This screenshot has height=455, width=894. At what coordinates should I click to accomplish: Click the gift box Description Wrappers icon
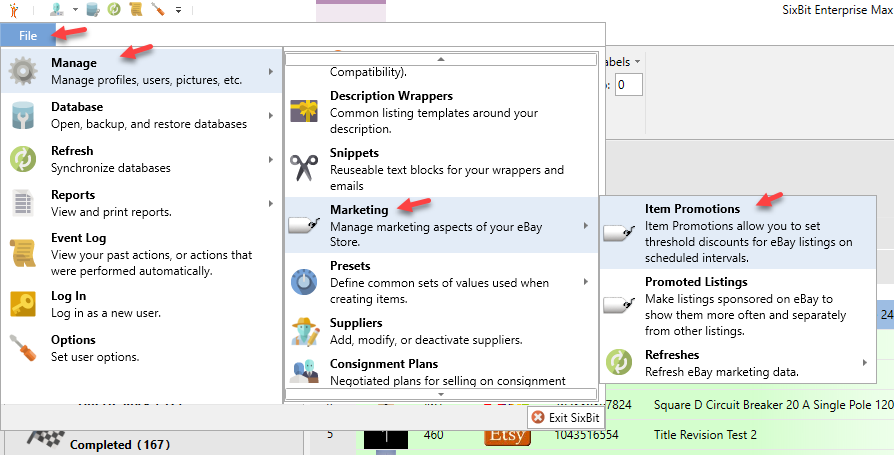(x=304, y=111)
